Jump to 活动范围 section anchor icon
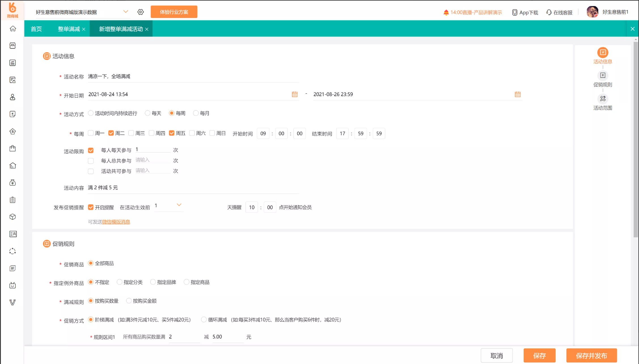This screenshot has height=364, width=639. [602, 99]
